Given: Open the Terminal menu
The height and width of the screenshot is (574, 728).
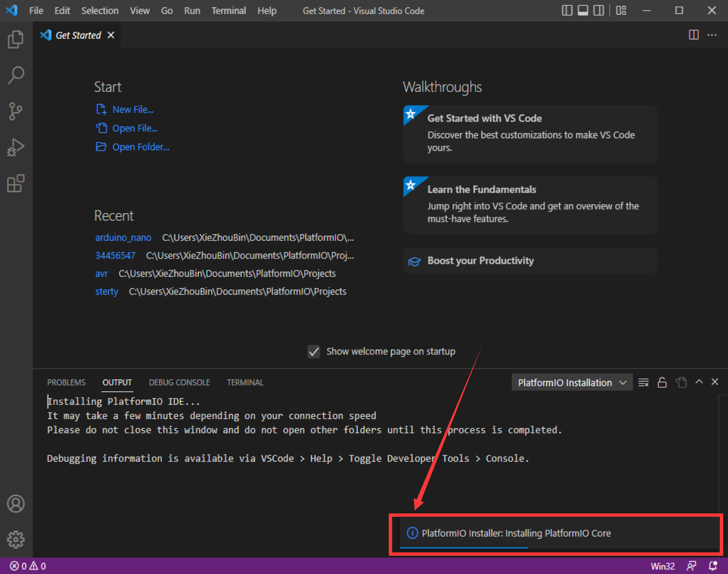Looking at the screenshot, I should [228, 11].
